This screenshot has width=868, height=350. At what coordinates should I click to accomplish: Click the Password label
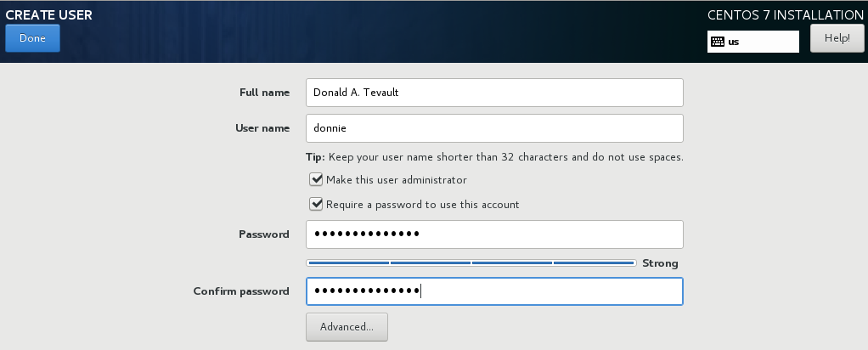pyautogui.click(x=264, y=234)
